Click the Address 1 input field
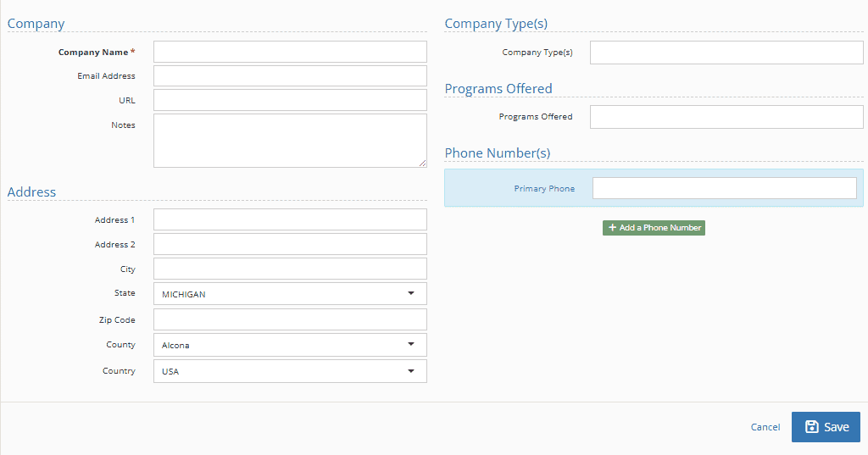This screenshot has height=455, width=868. pos(290,220)
